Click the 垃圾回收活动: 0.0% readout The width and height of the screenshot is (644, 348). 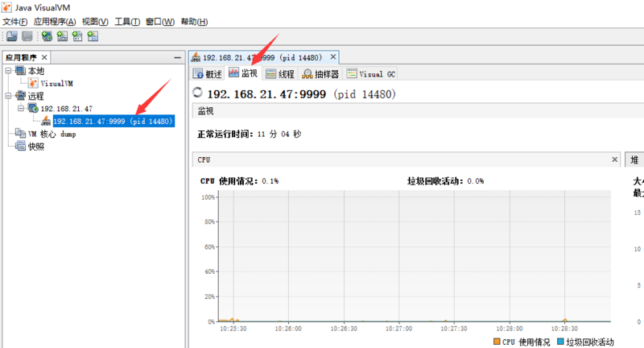coord(446,180)
